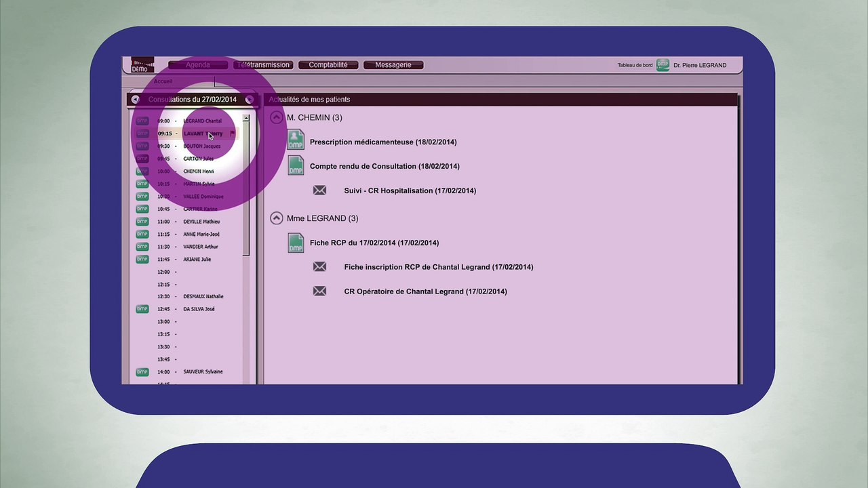Click the DMP icon beside Dr. Pierre LEGRAND

point(663,65)
